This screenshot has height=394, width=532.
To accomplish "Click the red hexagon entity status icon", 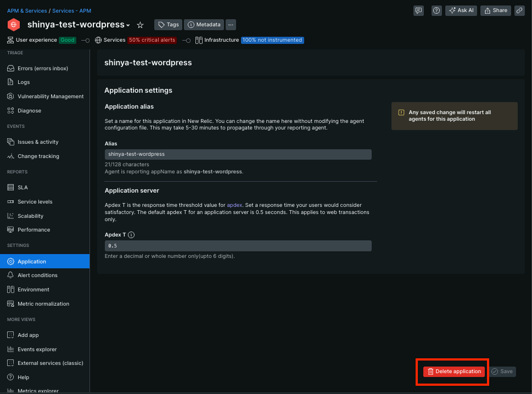I will [x=14, y=25].
